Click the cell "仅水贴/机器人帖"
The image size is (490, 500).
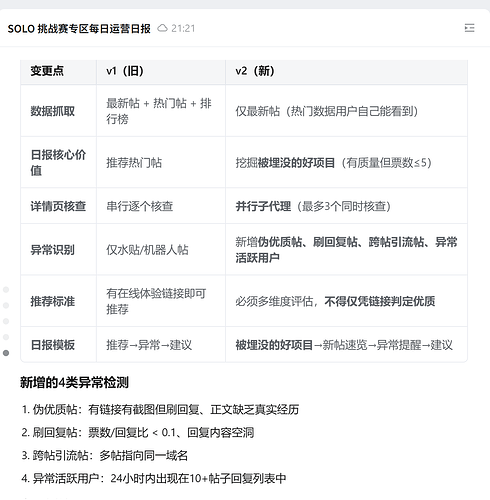point(161,249)
